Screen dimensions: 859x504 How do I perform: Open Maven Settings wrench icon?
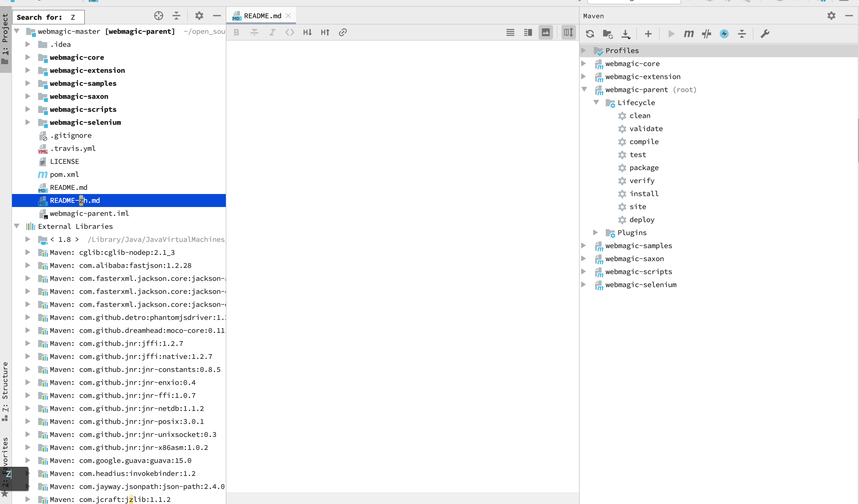tap(765, 34)
